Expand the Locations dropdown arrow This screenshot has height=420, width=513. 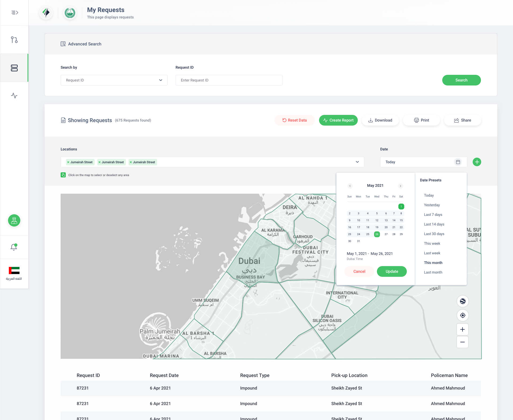357,162
